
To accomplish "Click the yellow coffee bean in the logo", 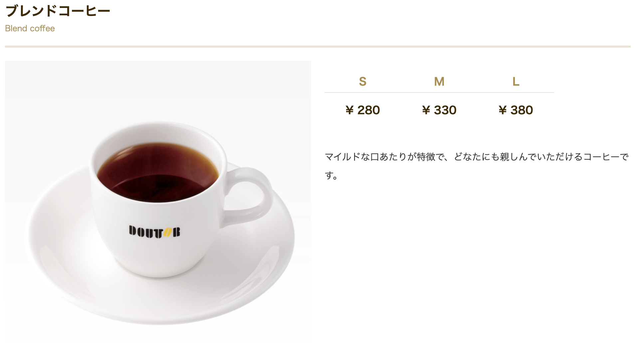I will 168,233.
